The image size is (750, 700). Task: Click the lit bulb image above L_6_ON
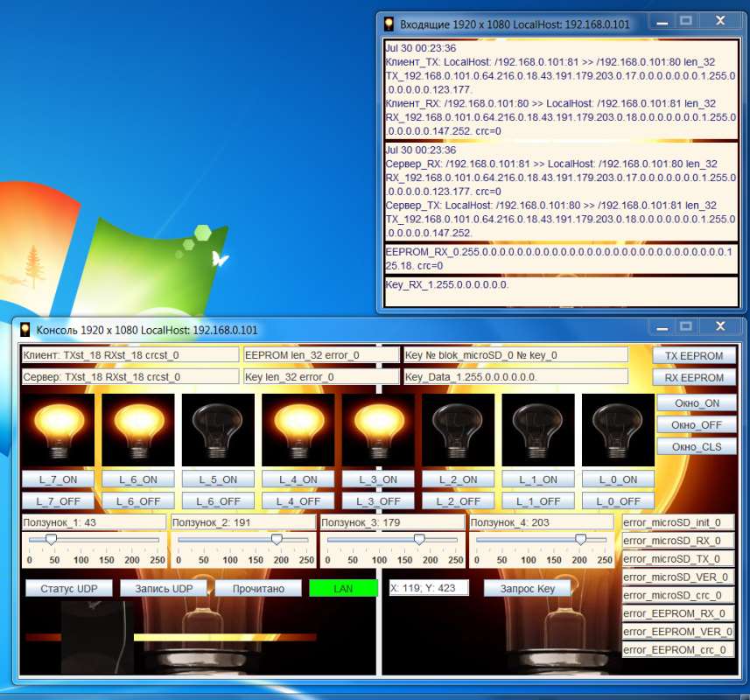click(x=138, y=430)
